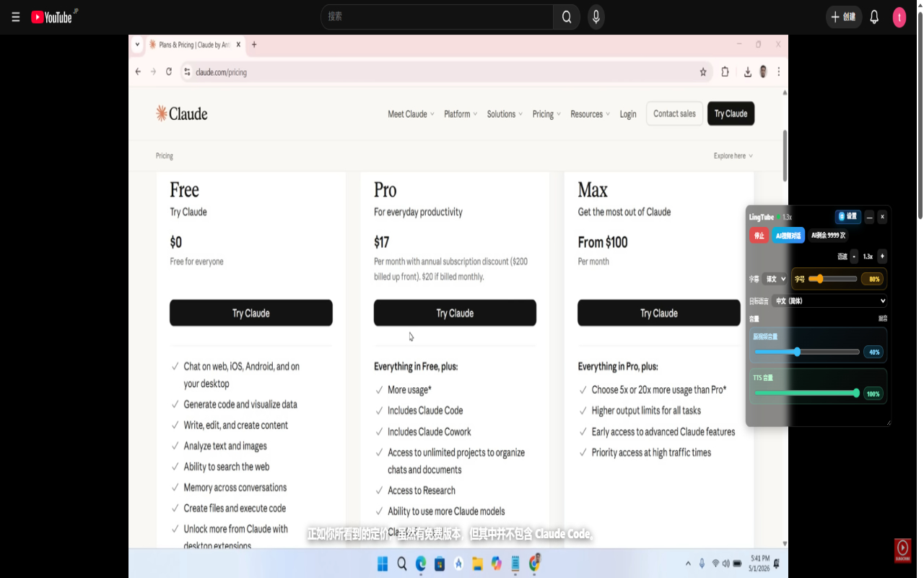Image resolution: width=924 pixels, height=578 pixels.
Task: Click Try Claude under the Free plan
Action: tap(251, 313)
